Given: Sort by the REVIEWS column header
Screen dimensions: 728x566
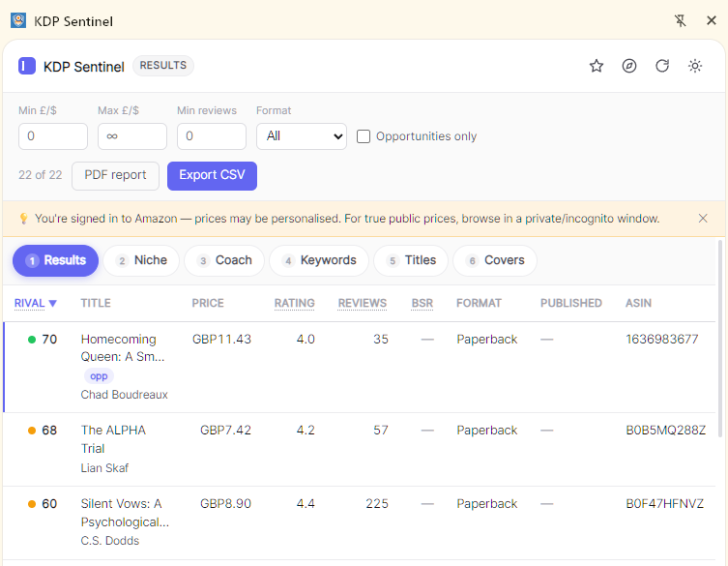Looking at the screenshot, I should [x=363, y=303].
